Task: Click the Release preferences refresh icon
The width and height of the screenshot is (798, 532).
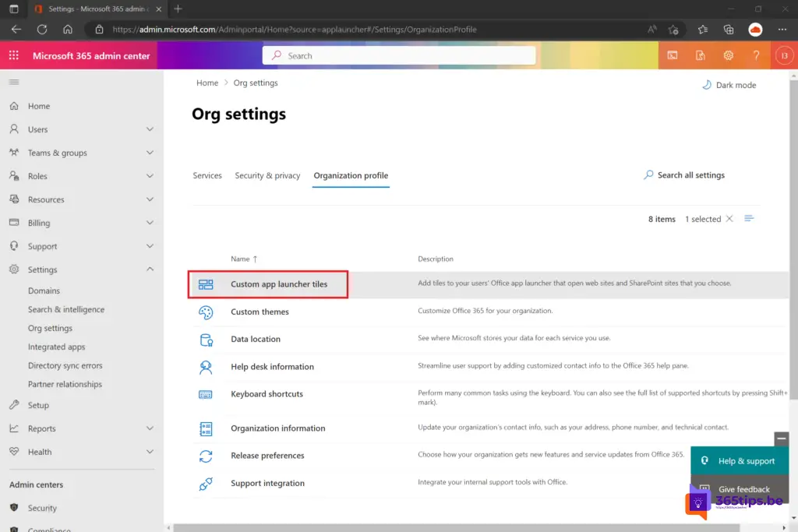Action: tap(206, 456)
